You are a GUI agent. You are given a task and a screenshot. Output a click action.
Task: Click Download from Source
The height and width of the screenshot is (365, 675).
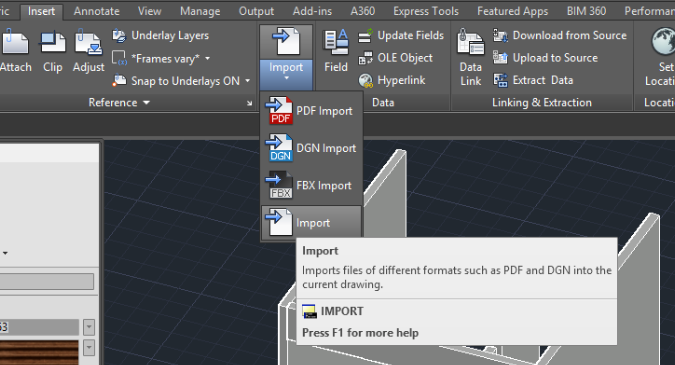560,35
